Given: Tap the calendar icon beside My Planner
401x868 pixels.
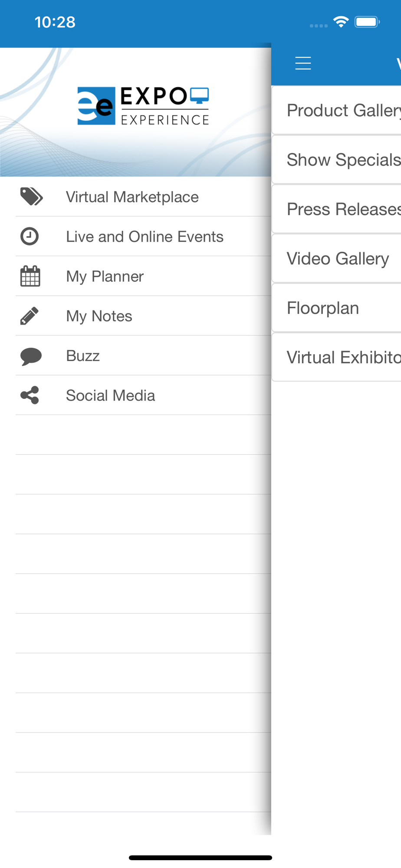Looking at the screenshot, I should point(30,276).
